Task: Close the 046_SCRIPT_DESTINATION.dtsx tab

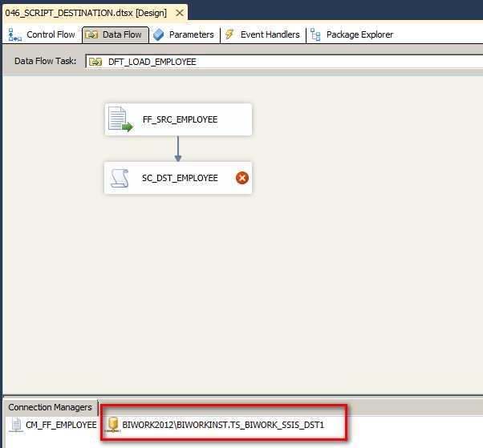Action: (180, 13)
